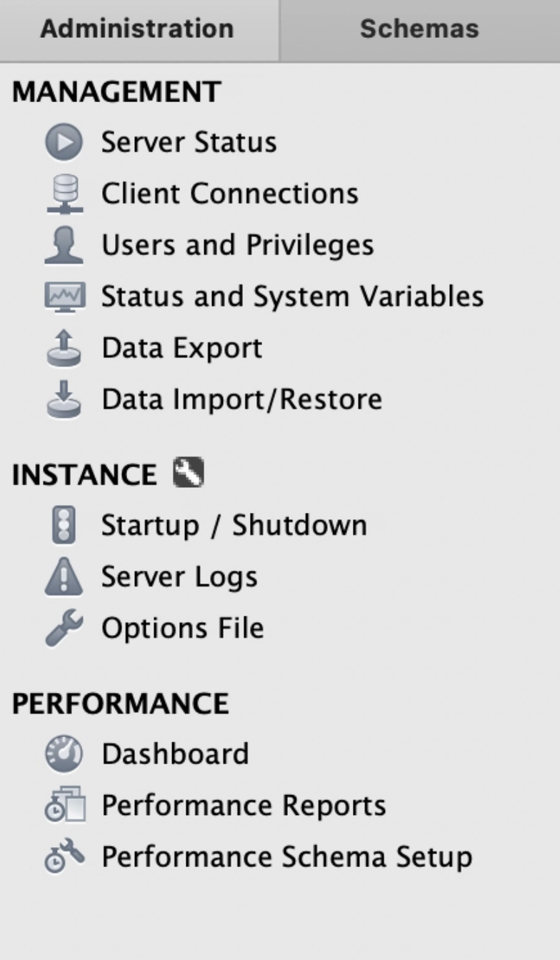Screen dimensions: 560x960
Task: Click the Performance Schema Setup icon
Action: pos(64,856)
